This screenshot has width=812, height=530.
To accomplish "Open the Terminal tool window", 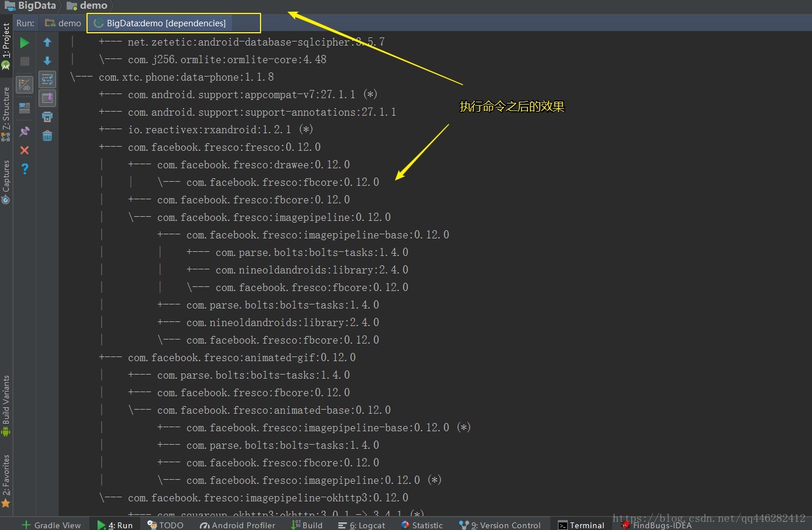I will point(581,525).
